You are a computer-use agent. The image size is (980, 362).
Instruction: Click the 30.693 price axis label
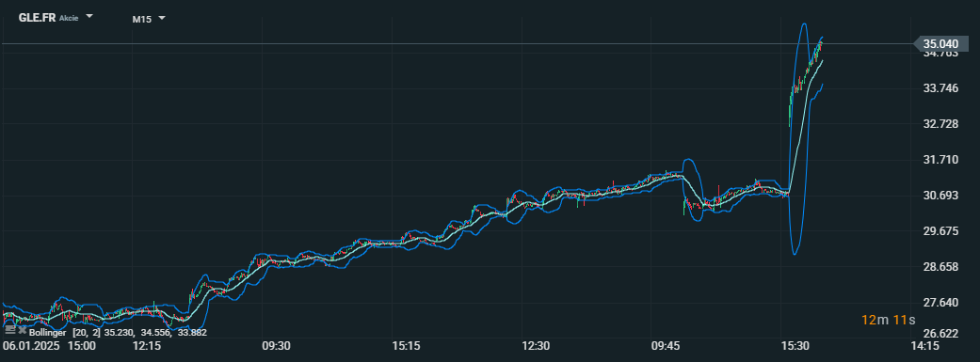(x=940, y=196)
